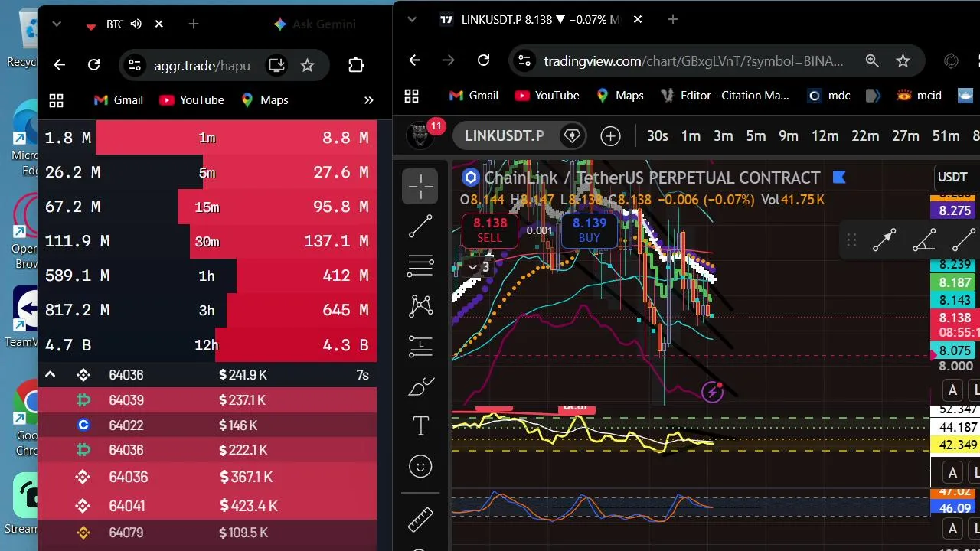The image size is (980, 551).
Task: Open the patterns drawing tool
Action: tap(420, 306)
